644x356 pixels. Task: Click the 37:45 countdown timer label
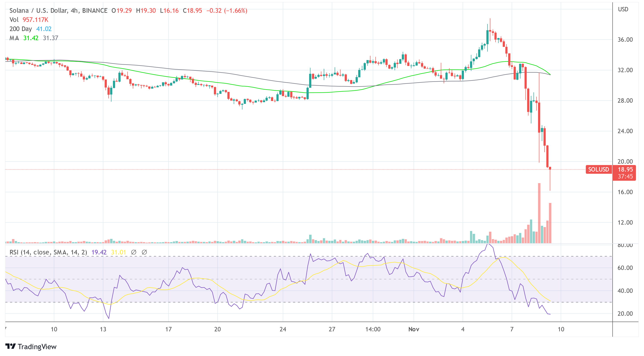[x=625, y=177]
